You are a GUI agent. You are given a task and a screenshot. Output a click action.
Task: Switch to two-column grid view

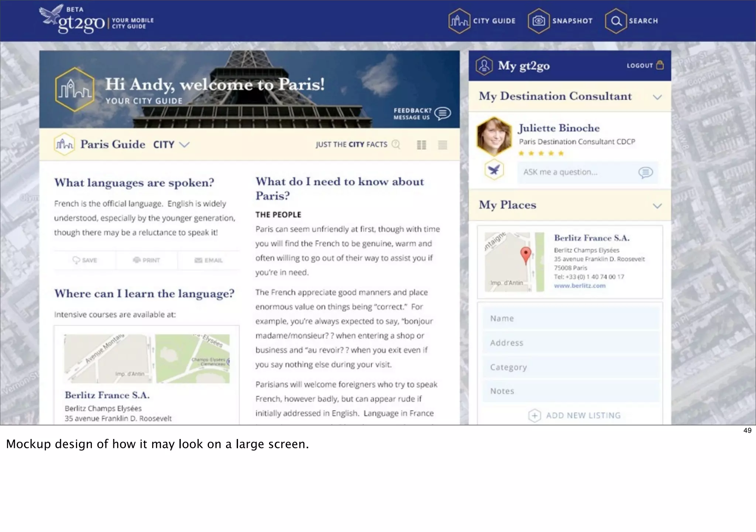point(421,145)
